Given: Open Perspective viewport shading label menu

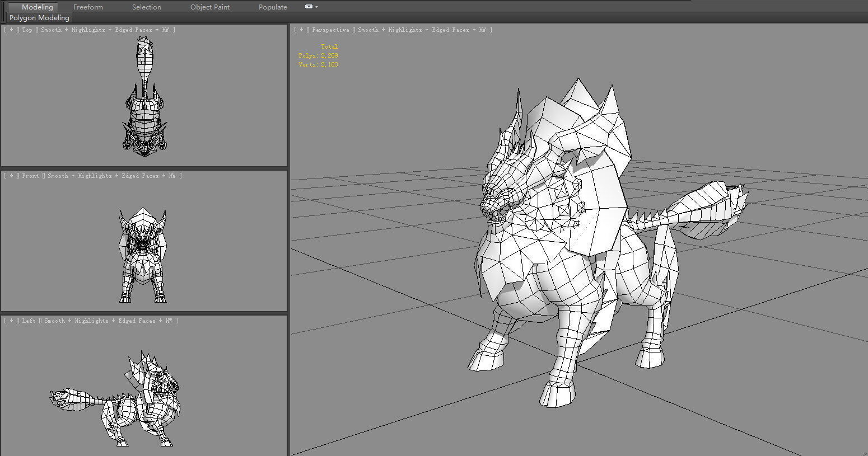Looking at the screenshot, I should [421, 30].
